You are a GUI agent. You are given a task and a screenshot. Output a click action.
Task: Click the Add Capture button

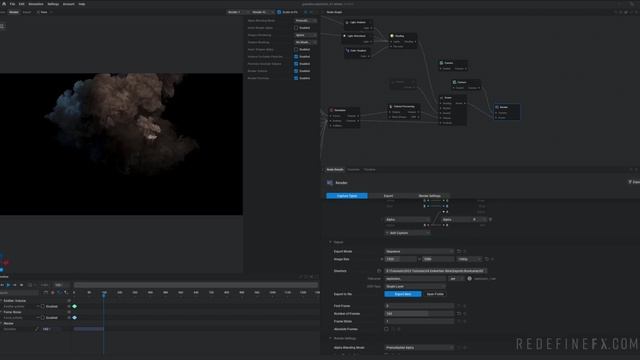[407, 233]
